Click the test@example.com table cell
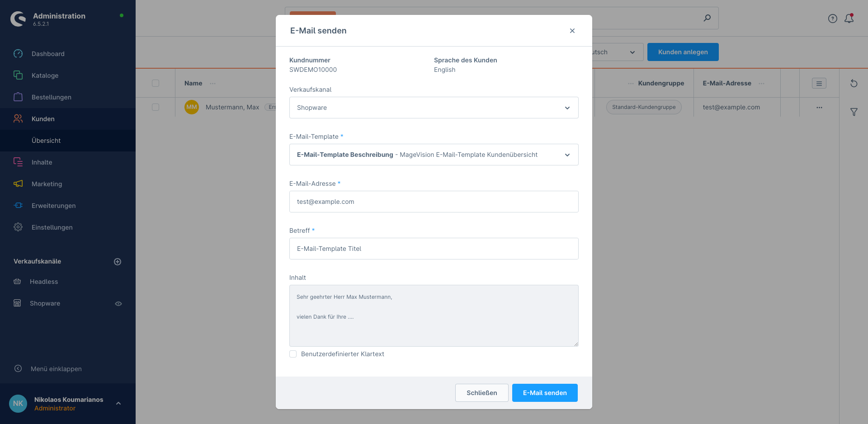This screenshot has height=424, width=868. (731, 107)
